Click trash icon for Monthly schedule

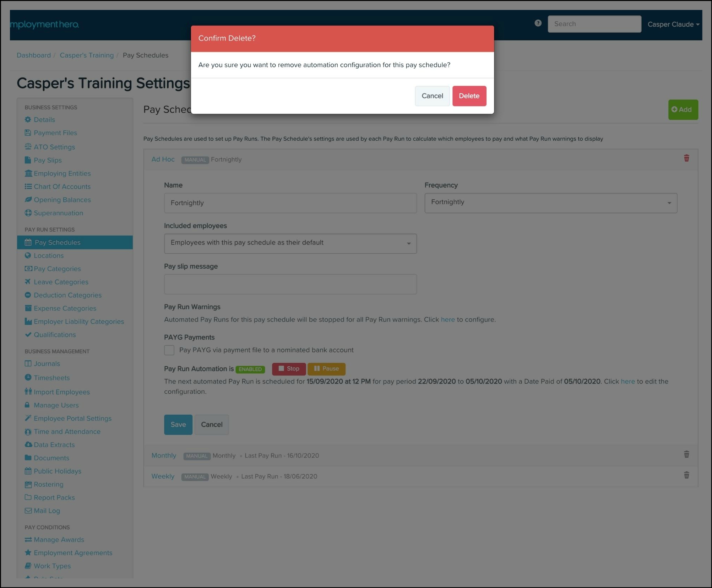pyautogui.click(x=686, y=454)
